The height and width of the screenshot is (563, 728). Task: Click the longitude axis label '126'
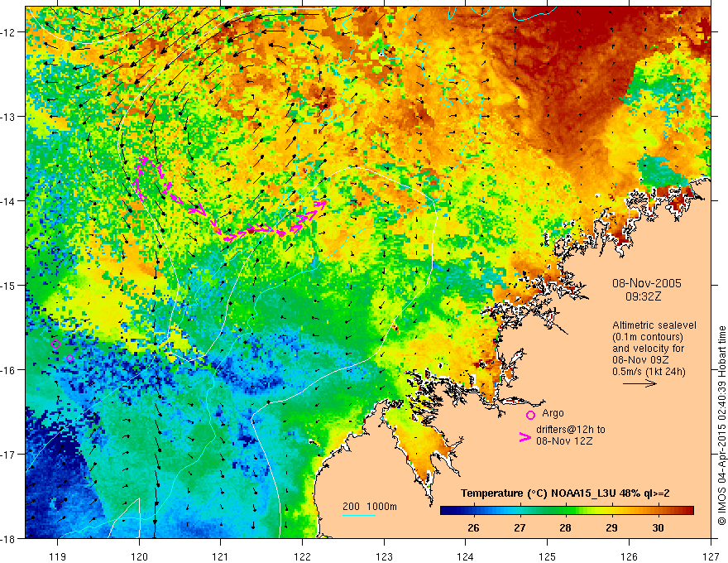(629, 556)
